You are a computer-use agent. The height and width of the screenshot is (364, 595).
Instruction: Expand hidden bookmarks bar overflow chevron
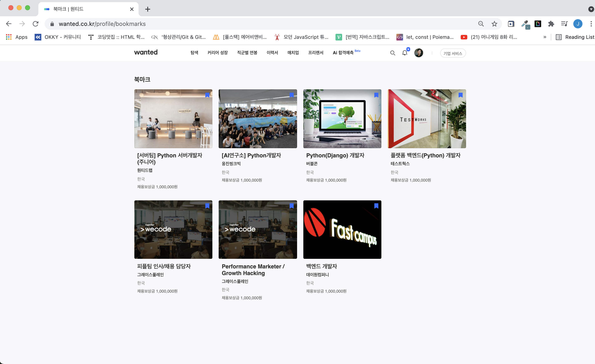click(545, 37)
